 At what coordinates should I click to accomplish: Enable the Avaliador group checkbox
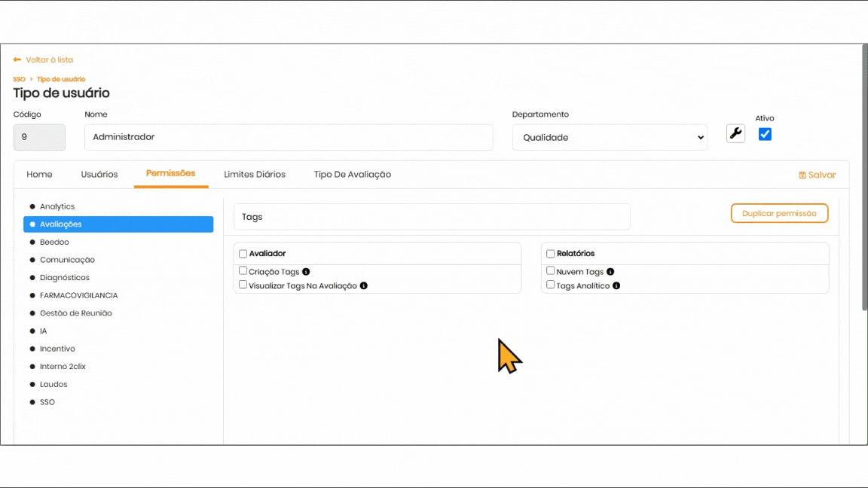243,254
